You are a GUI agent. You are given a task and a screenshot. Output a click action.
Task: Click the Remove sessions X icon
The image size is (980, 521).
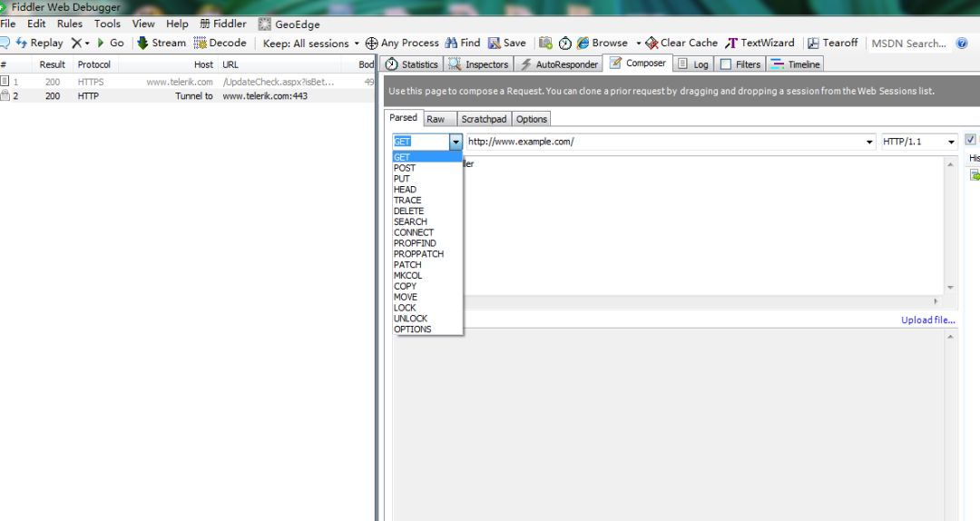coord(76,44)
